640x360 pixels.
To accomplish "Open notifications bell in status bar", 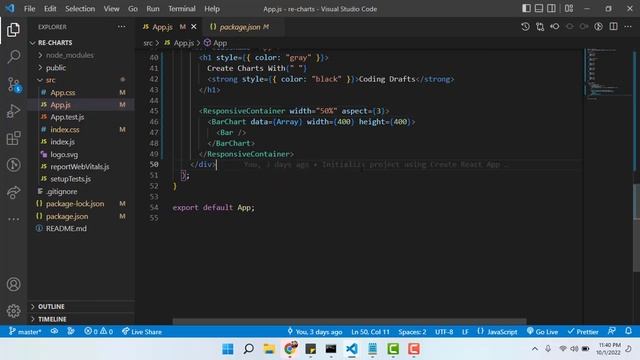I will [x=629, y=331].
